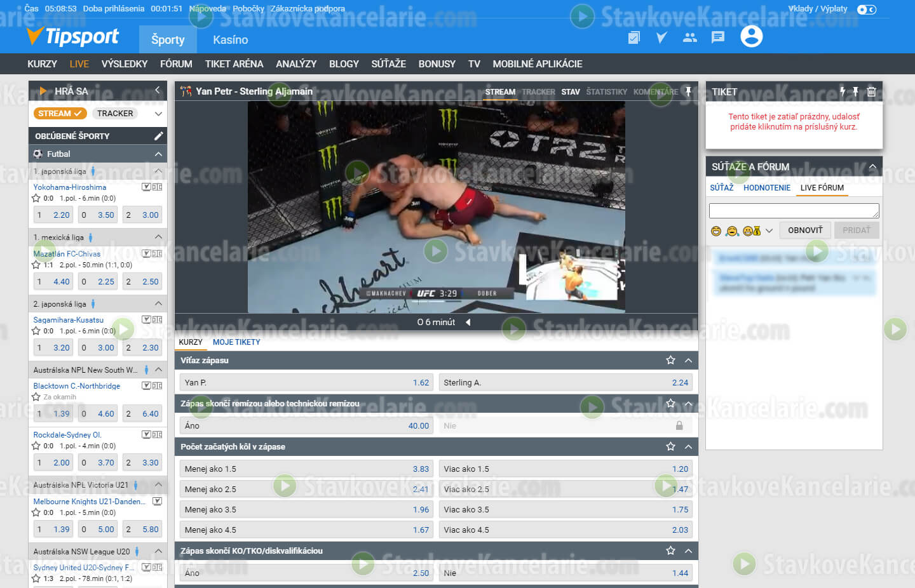Expand filter options next to TRACKER

158,114
